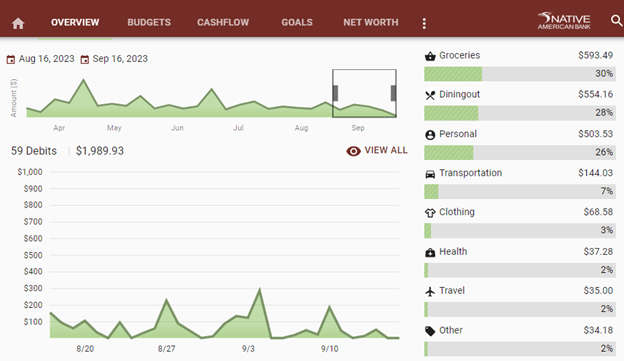This screenshot has width=624, height=361.
Task: Open the Aug 16, 2023 start date picker
Action: pos(41,59)
